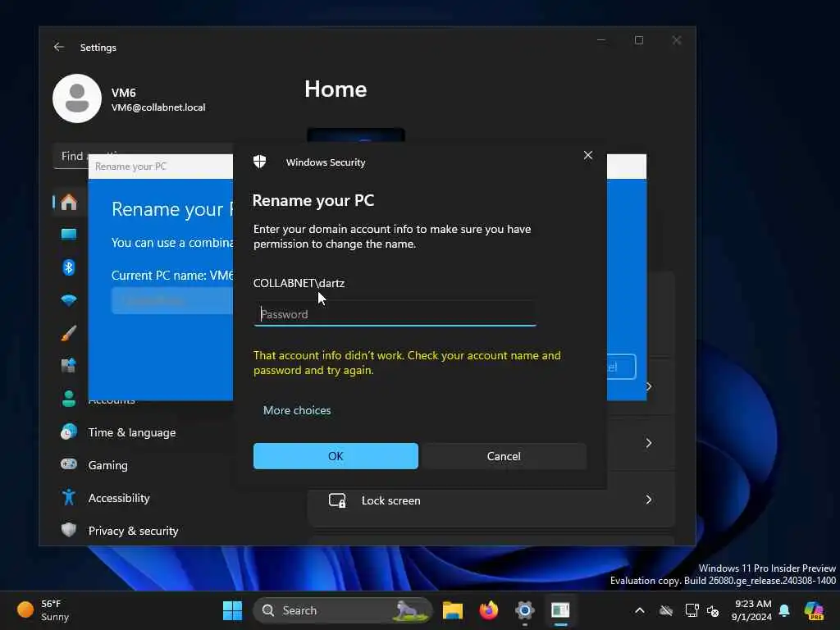Click the Gaming controller icon
The width and height of the screenshot is (840, 630).
[69, 464]
